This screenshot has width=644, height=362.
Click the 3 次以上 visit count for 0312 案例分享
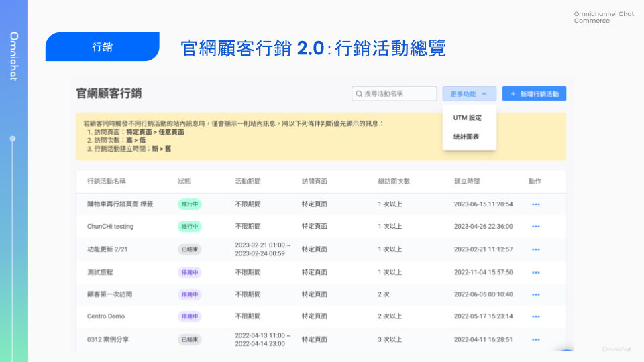click(390, 340)
